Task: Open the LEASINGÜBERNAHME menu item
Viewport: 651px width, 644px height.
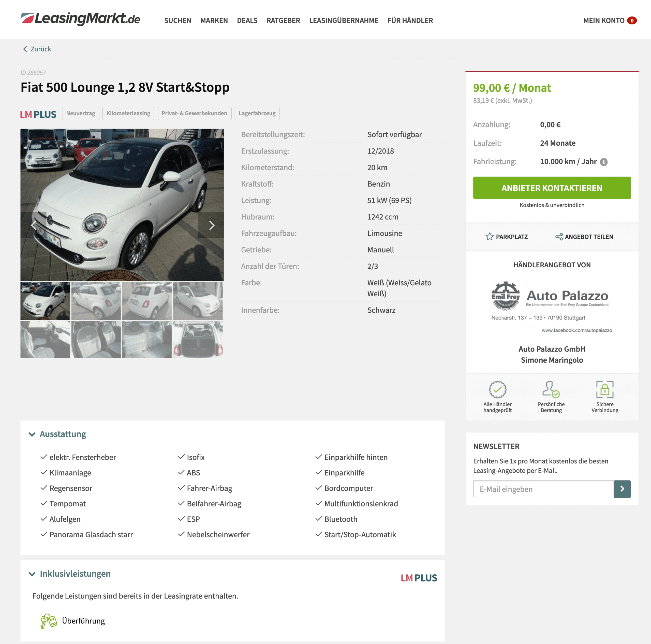Action: click(x=344, y=21)
